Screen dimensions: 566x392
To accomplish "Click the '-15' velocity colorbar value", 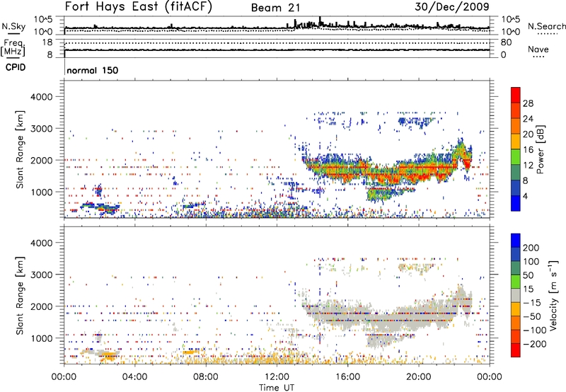I will point(532,302).
